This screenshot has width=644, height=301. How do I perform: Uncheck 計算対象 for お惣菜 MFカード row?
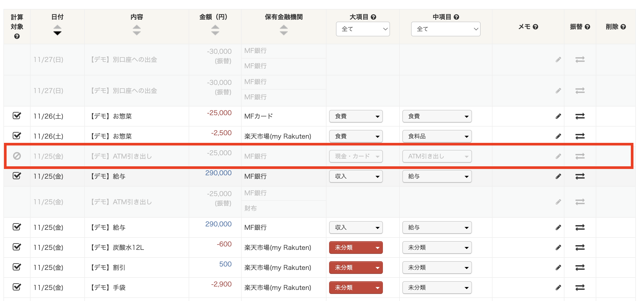click(x=17, y=116)
